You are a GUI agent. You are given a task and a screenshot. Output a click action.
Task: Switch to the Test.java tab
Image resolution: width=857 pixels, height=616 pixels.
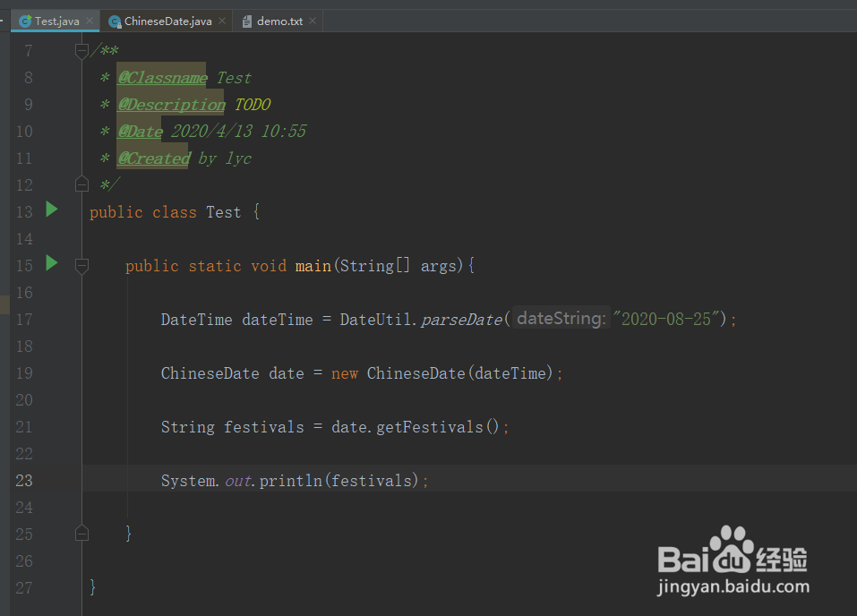click(56, 21)
